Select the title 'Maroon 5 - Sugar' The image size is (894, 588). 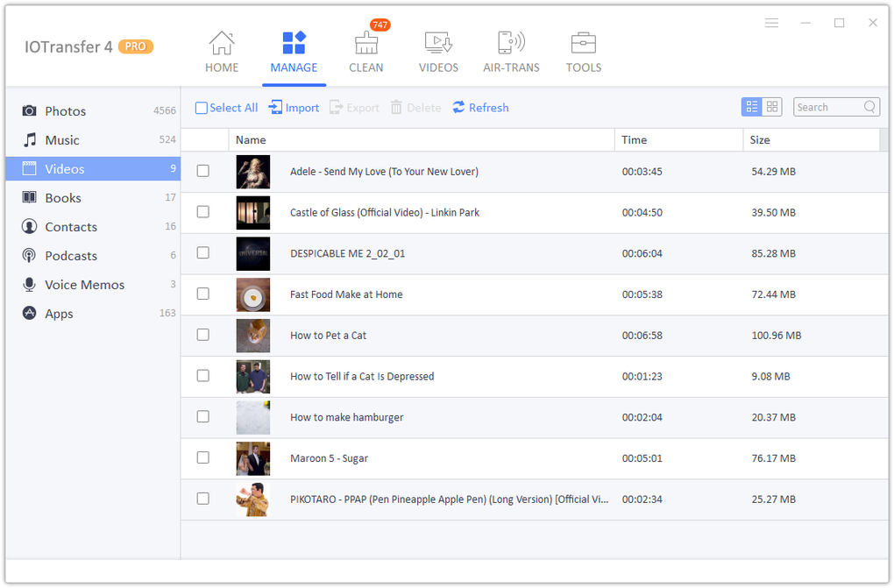point(329,458)
